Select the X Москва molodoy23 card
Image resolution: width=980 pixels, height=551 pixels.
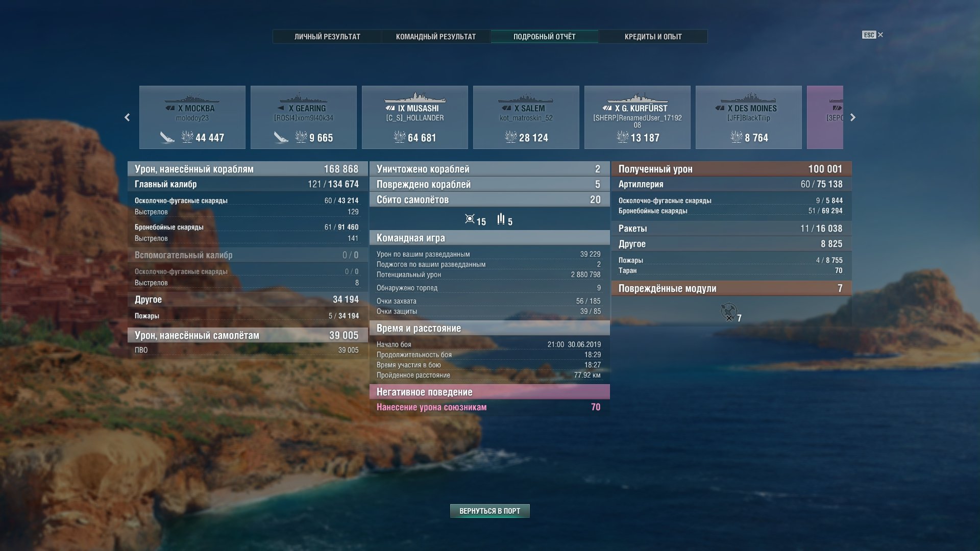pyautogui.click(x=192, y=117)
